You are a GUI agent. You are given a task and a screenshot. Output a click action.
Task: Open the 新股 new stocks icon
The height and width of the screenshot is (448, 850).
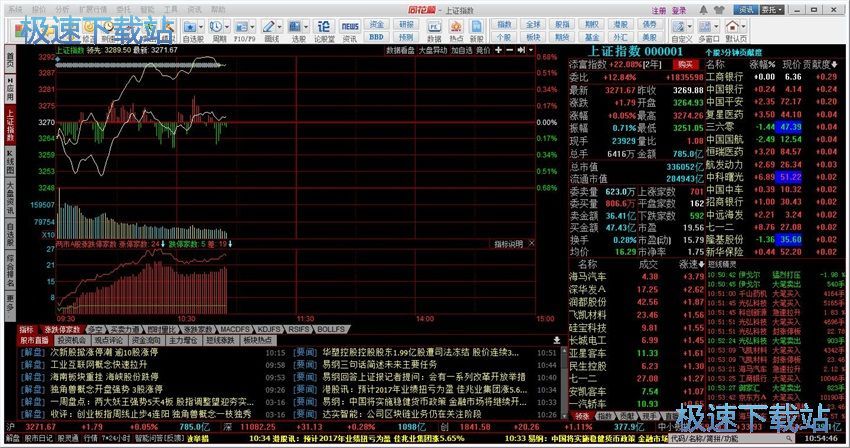[476, 27]
